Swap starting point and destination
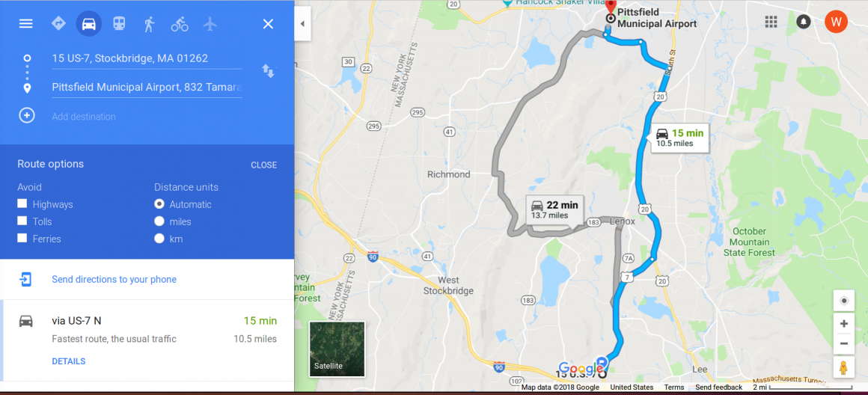The image size is (868, 395). (x=268, y=71)
